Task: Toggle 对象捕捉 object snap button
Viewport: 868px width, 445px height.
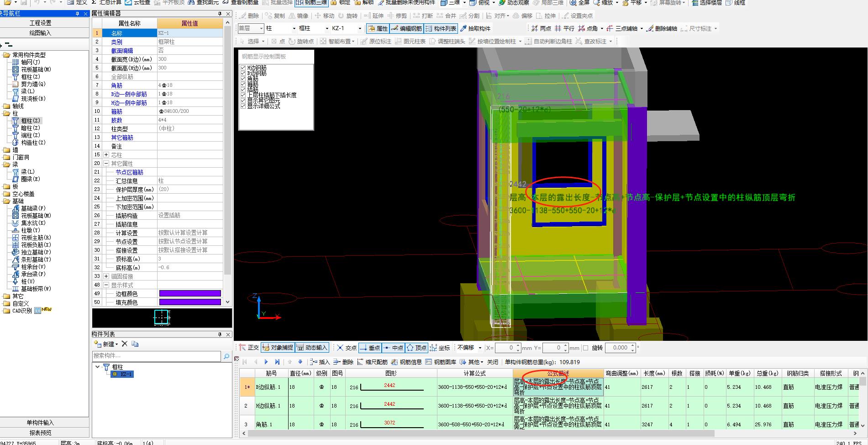Action: [278, 348]
